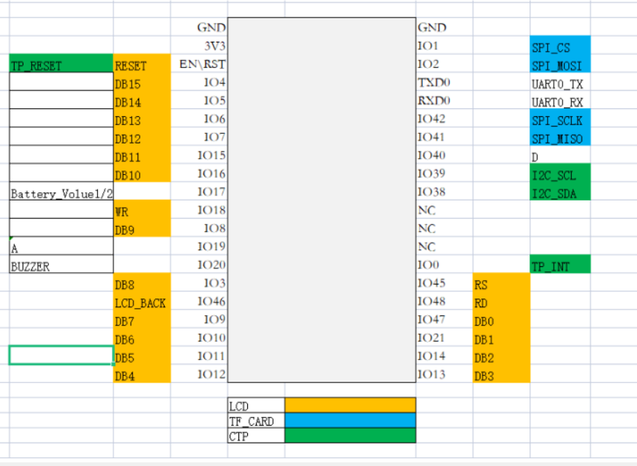This screenshot has width=637, height=466.
Task: Click the empty green-outlined active cell
Action: (x=60, y=355)
